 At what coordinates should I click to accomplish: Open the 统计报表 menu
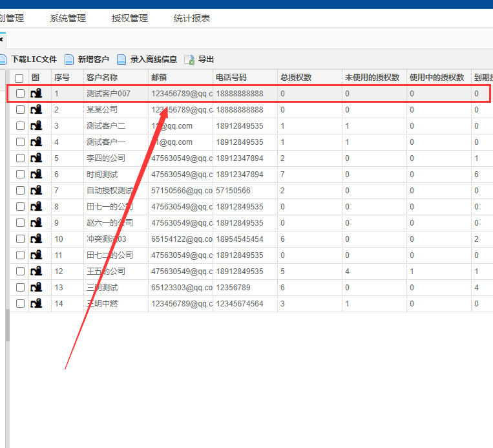pyautogui.click(x=192, y=18)
